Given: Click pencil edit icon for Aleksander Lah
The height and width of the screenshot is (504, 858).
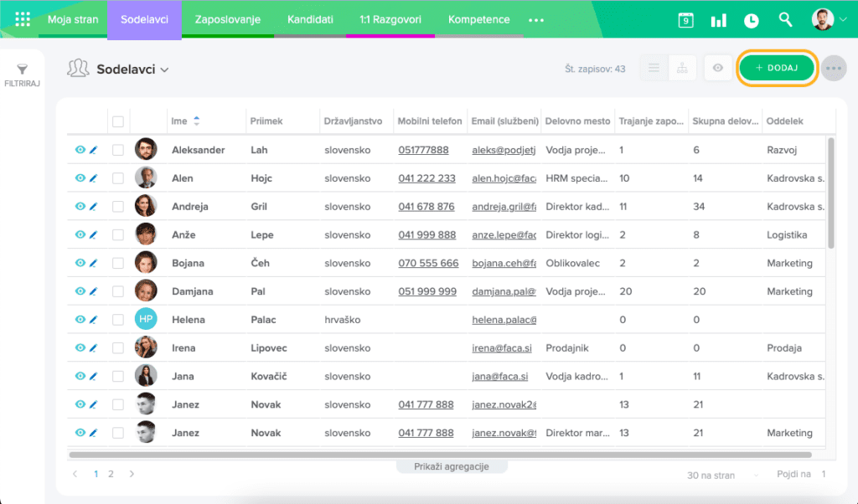Looking at the screenshot, I should [94, 150].
